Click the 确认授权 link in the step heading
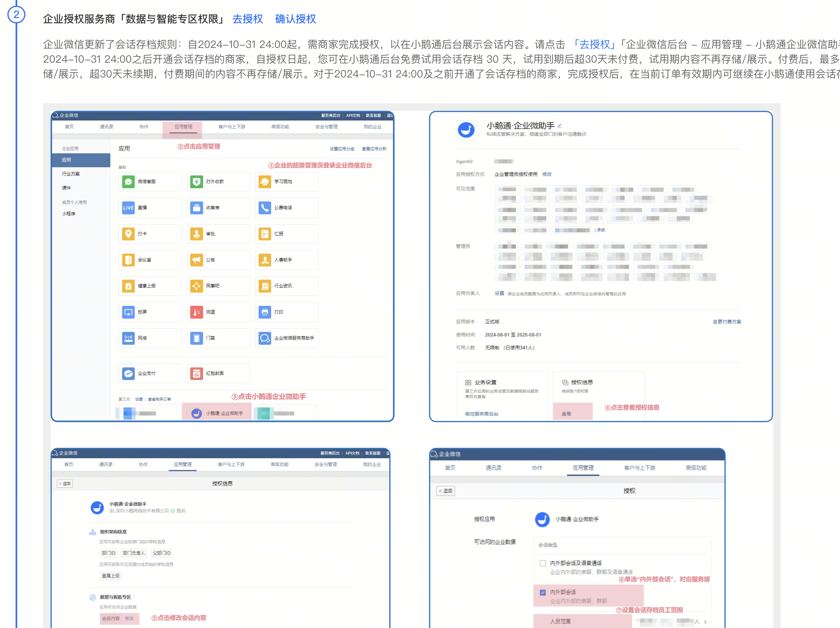 295,19
